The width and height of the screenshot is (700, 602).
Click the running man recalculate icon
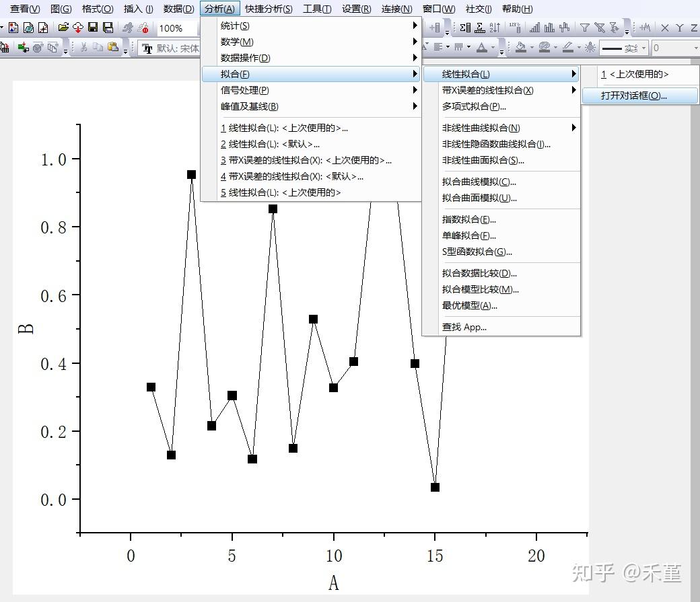point(128,28)
